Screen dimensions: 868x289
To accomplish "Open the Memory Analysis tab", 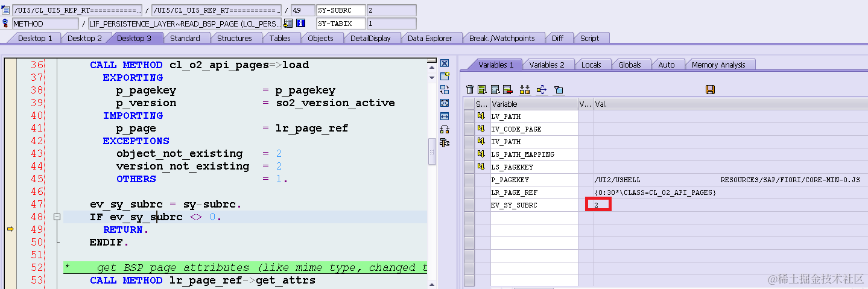I will 718,65.
